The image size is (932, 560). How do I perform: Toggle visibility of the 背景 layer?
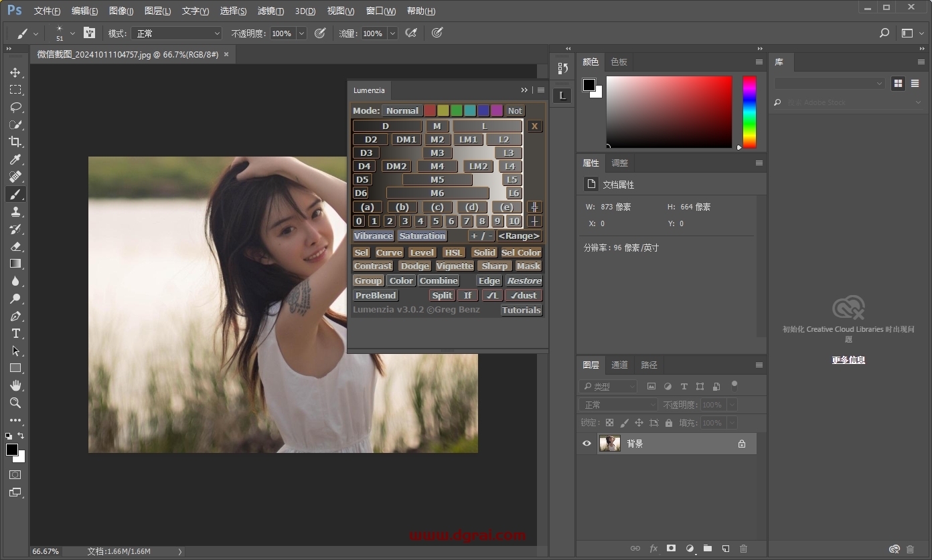pyautogui.click(x=587, y=443)
